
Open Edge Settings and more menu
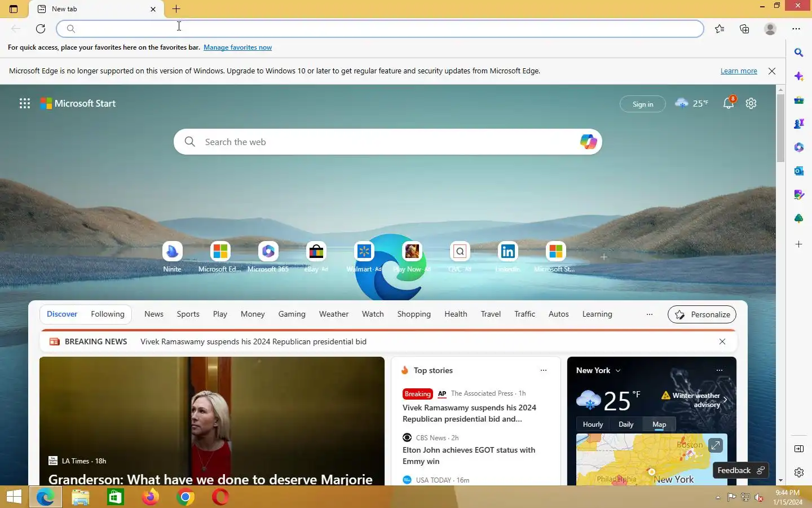click(796, 29)
